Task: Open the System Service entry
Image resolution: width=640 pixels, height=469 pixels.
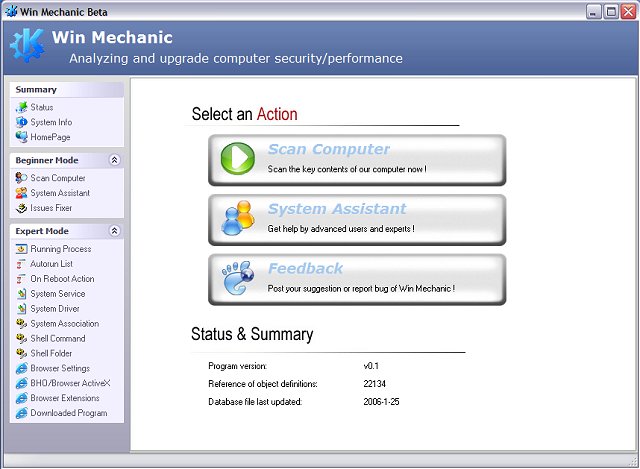Action: 58,293
